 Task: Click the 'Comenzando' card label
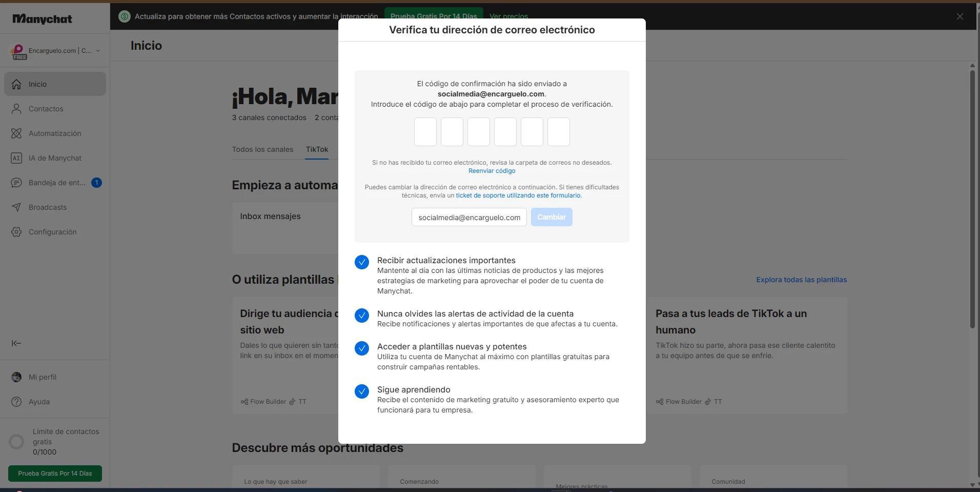point(419,482)
